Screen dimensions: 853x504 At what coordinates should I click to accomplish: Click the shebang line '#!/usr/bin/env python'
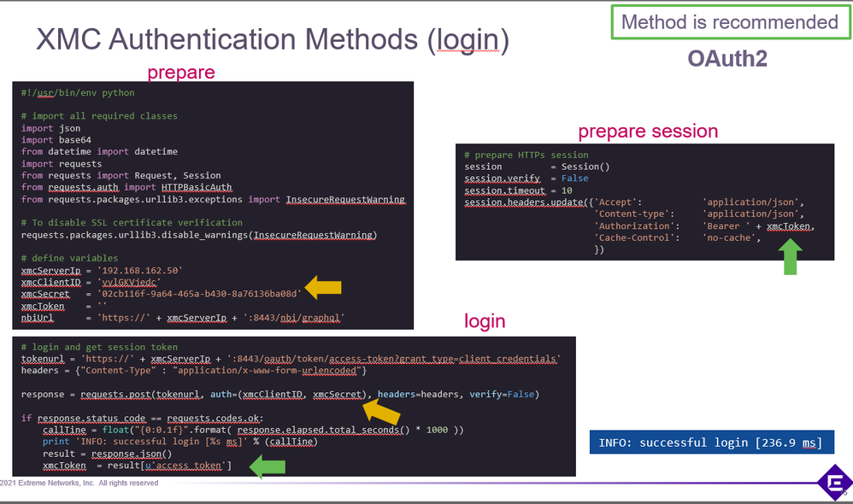point(78,92)
